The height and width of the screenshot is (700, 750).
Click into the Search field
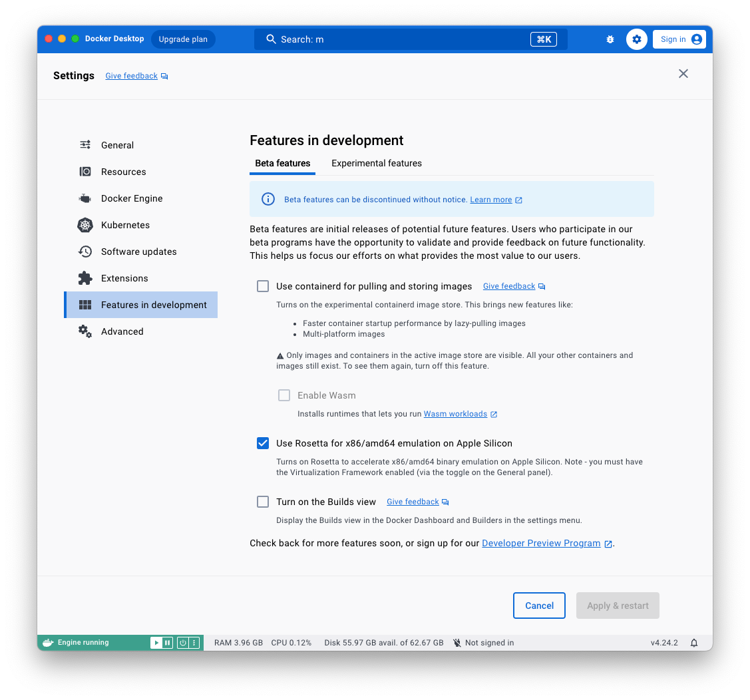[411, 39]
